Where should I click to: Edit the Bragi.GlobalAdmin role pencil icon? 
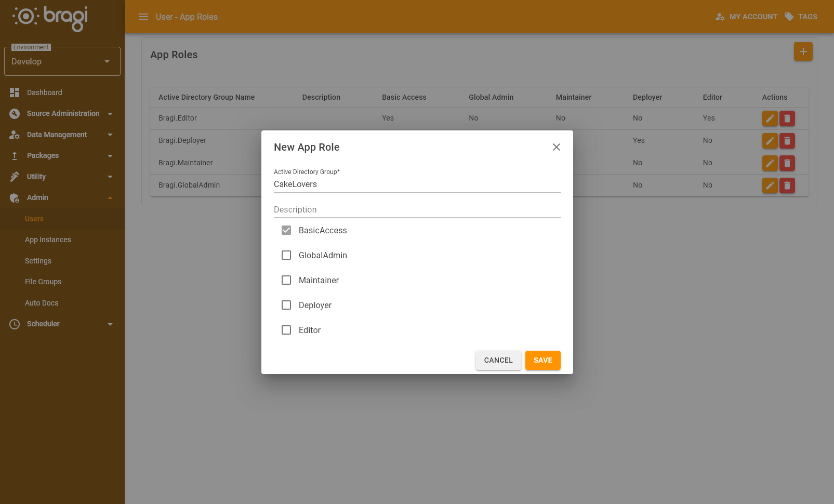coord(770,185)
